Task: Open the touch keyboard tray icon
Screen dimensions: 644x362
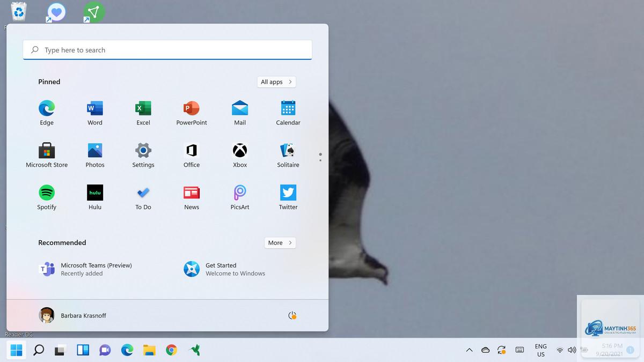Action: 519,350
